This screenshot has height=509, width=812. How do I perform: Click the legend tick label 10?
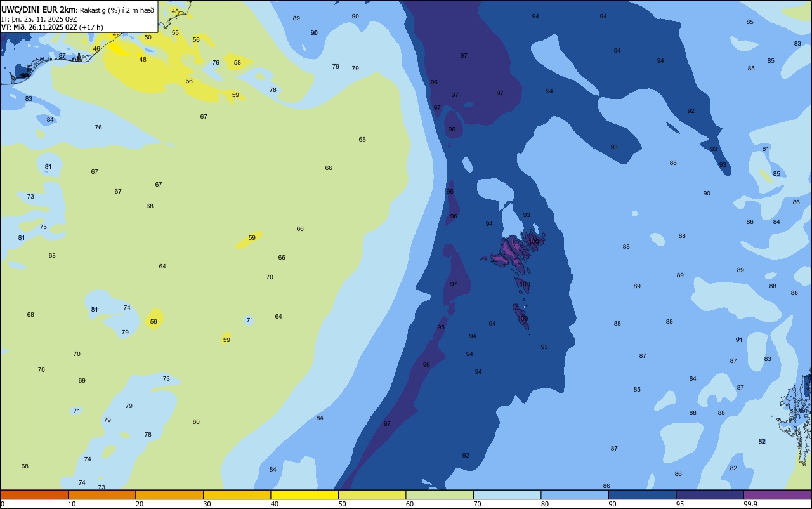[x=72, y=504]
